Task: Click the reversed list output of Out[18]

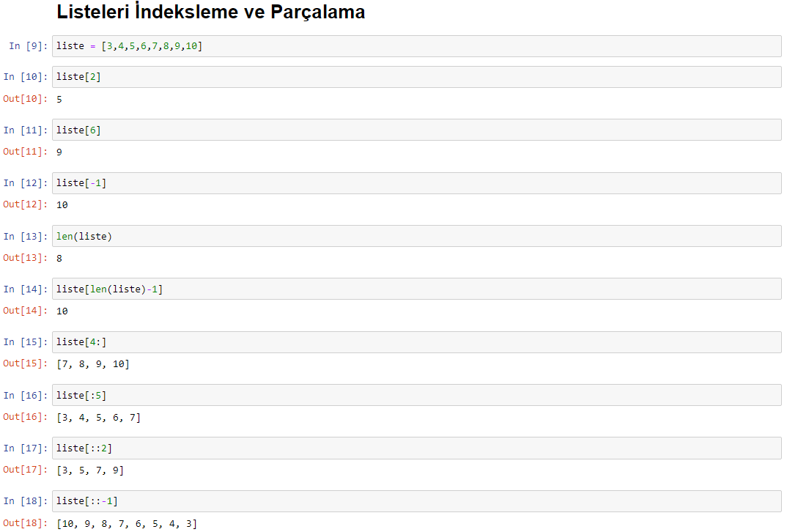Action: tap(127, 523)
